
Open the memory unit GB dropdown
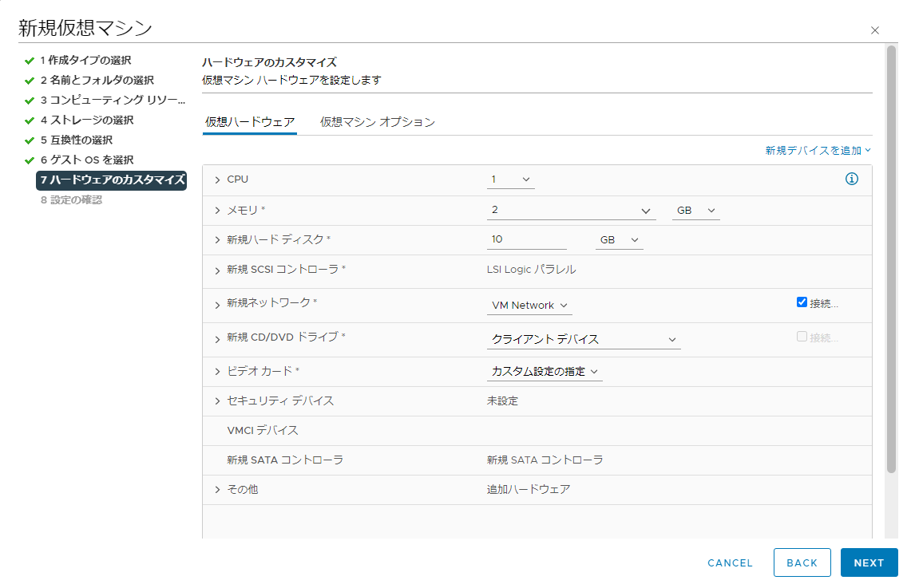[x=695, y=211]
